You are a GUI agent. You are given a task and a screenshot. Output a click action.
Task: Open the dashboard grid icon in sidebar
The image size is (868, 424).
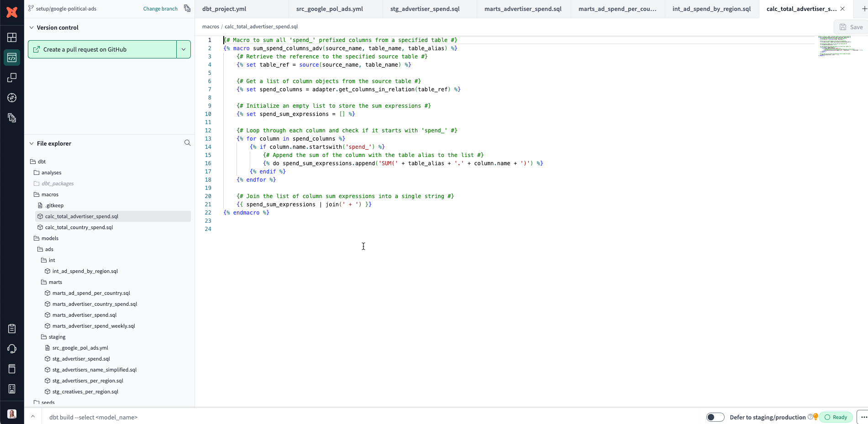[12, 37]
